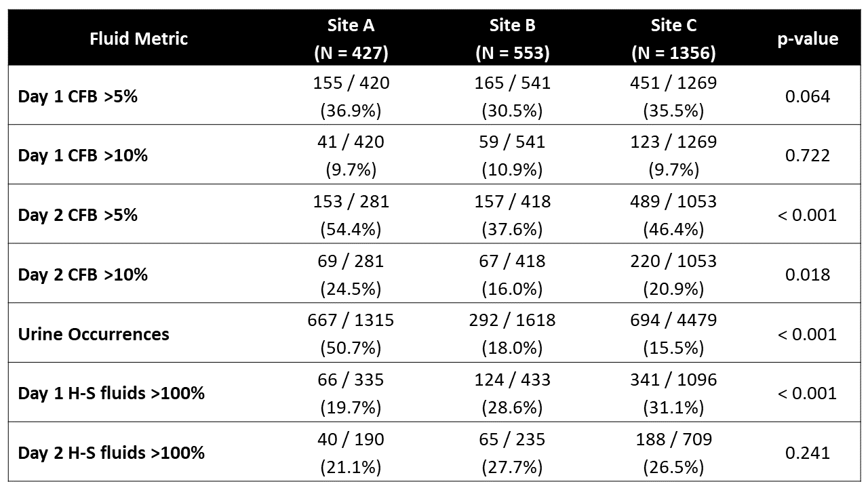Click the 0.722 p-value cell
The width and height of the screenshot is (868, 488).
tap(808, 155)
